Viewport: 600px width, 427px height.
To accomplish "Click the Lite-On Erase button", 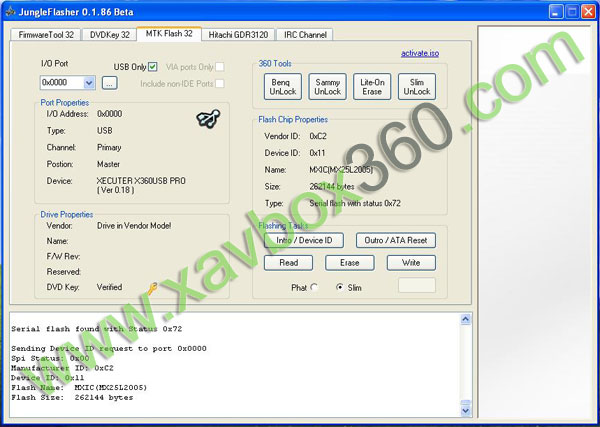I will pos(372,87).
